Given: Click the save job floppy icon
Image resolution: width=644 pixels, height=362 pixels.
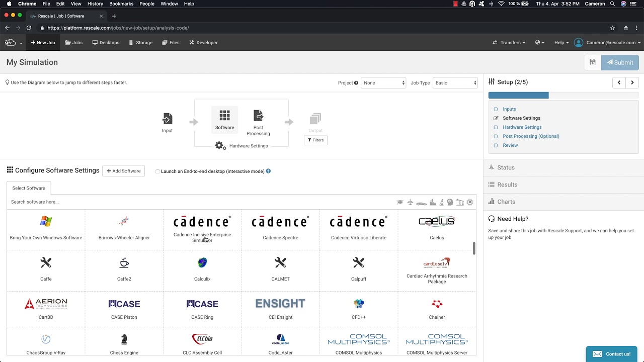Looking at the screenshot, I should coord(593,62).
